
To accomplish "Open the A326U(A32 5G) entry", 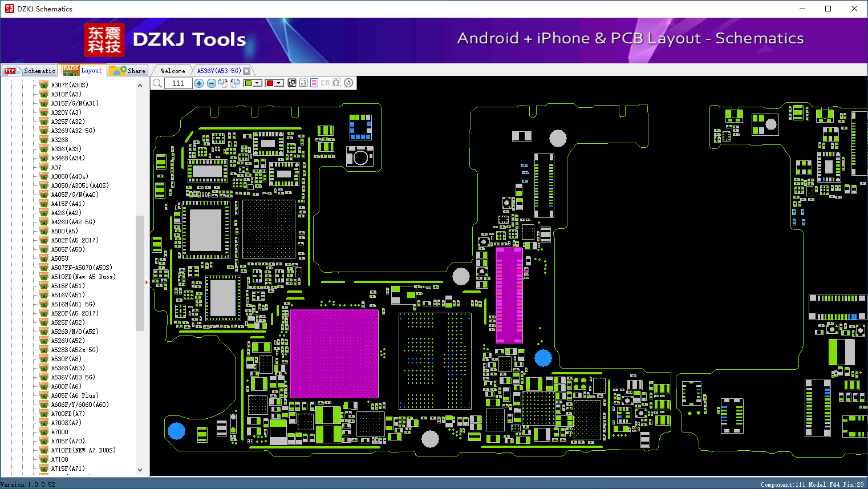I will pos(73,131).
